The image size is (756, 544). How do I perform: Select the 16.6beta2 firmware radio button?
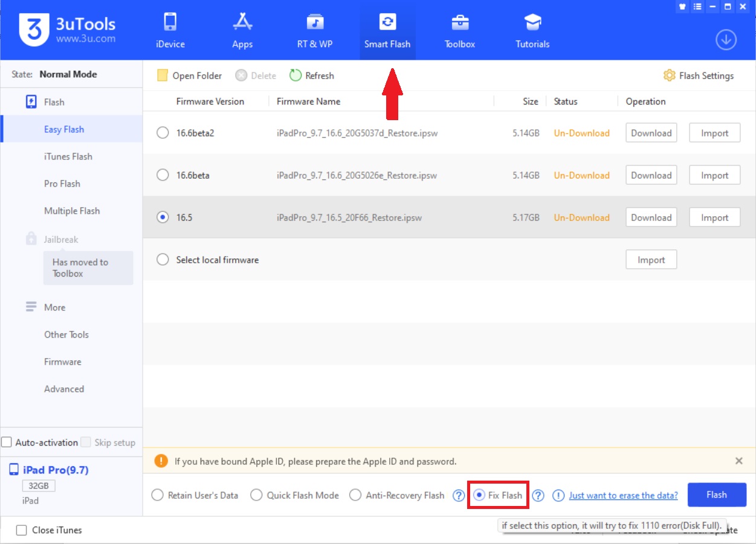[163, 133]
